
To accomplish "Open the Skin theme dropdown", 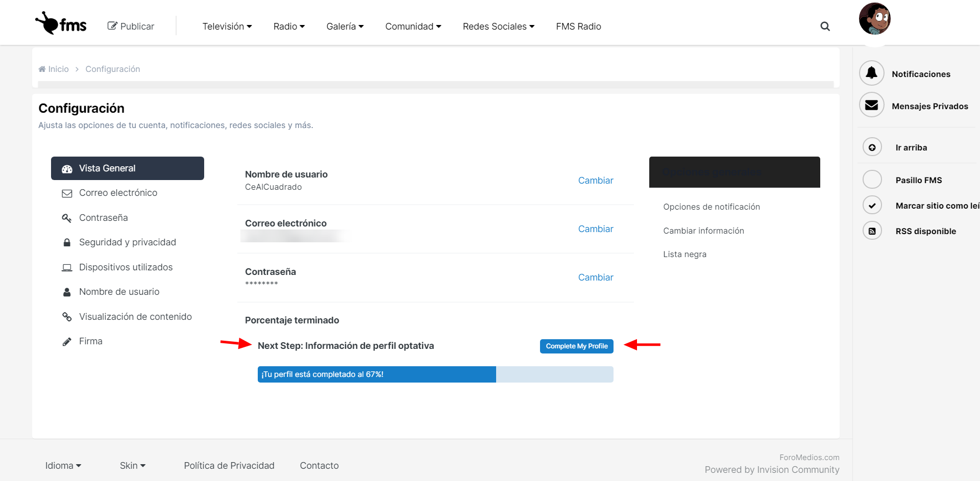I will point(133,465).
